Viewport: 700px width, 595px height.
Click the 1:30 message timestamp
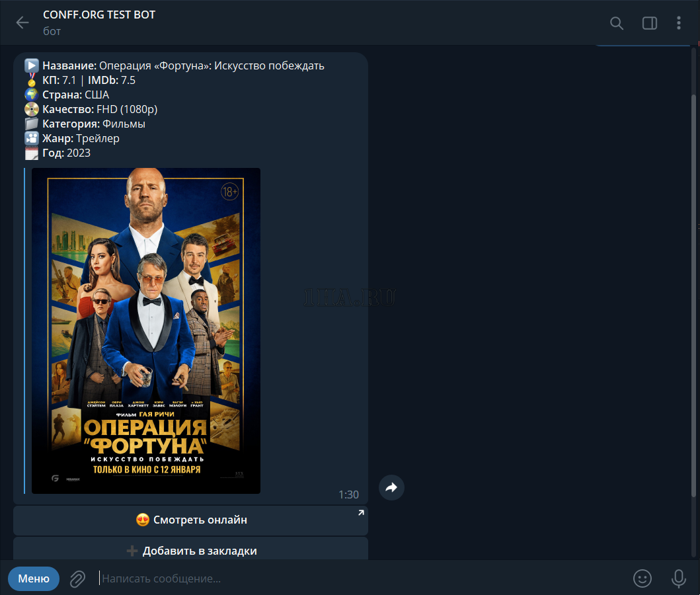point(348,495)
